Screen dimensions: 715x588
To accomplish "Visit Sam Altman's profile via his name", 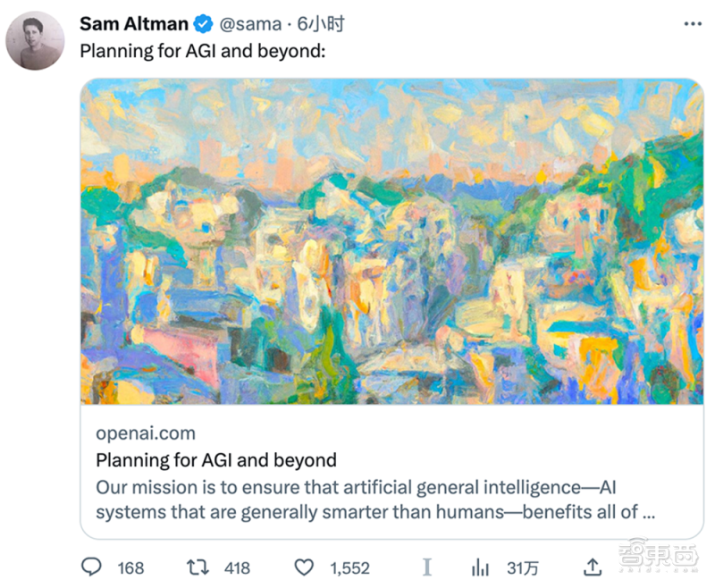I will (132, 24).
